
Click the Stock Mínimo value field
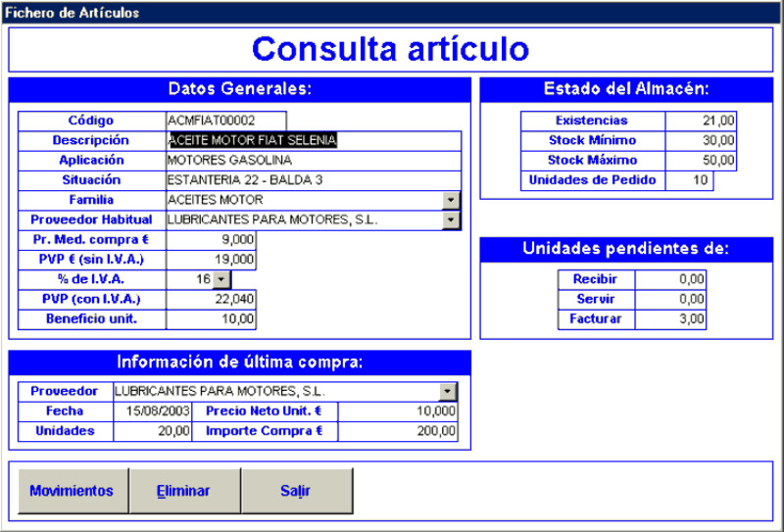(x=701, y=141)
